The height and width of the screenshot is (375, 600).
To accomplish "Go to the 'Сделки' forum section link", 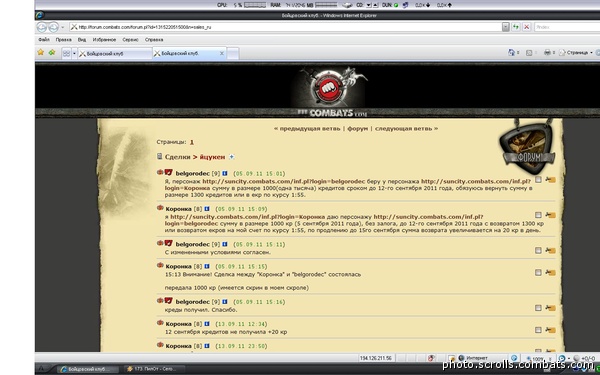I will 177,157.
